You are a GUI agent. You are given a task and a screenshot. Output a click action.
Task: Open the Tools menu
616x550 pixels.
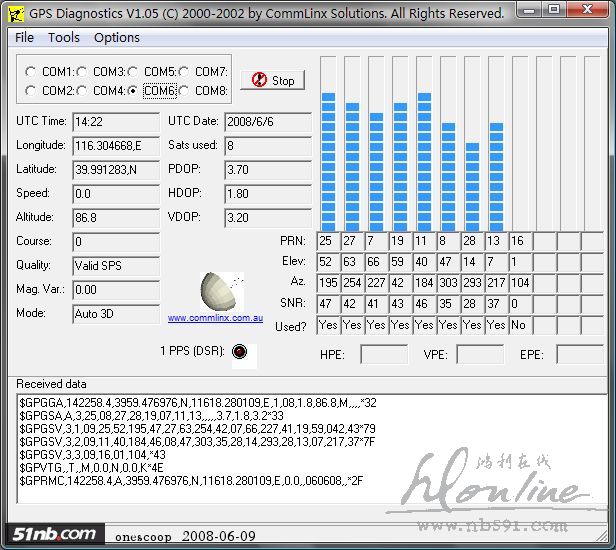tap(64, 37)
